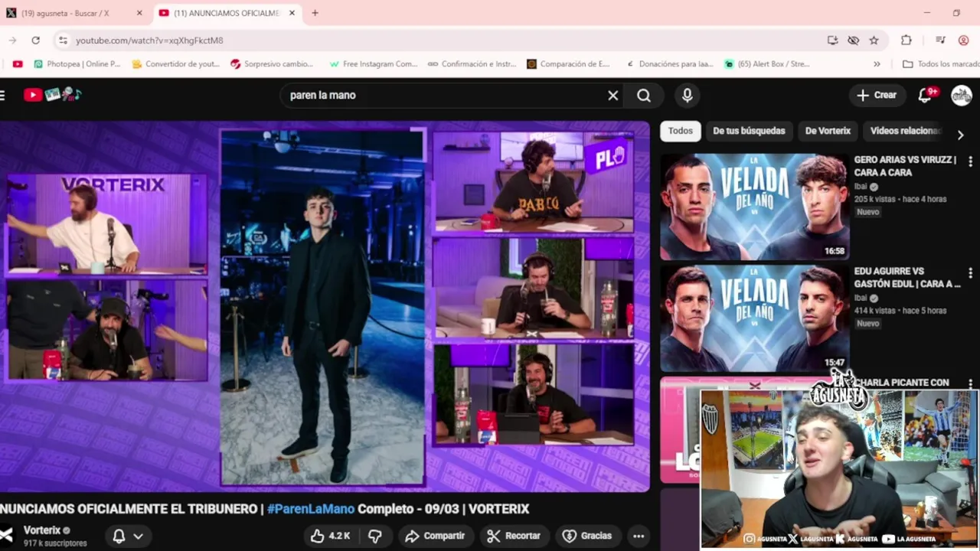Screen dimensions: 980x551
Task: Click the crossed-eye tracking icon in address bar
Action: [853, 40]
